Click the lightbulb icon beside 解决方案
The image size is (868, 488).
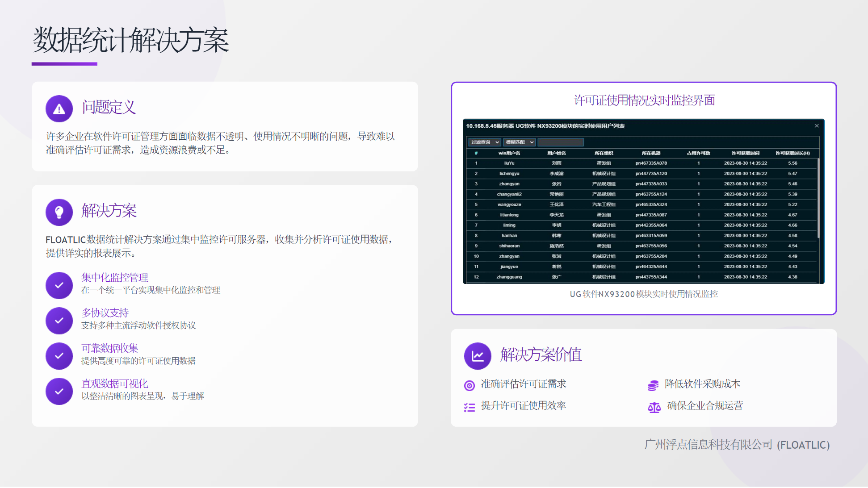pyautogui.click(x=59, y=212)
